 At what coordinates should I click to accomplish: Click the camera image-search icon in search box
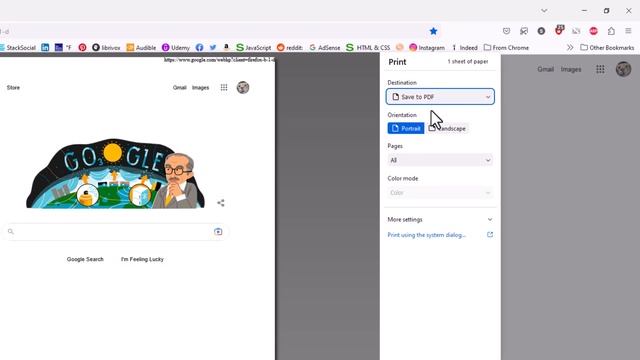(218, 231)
